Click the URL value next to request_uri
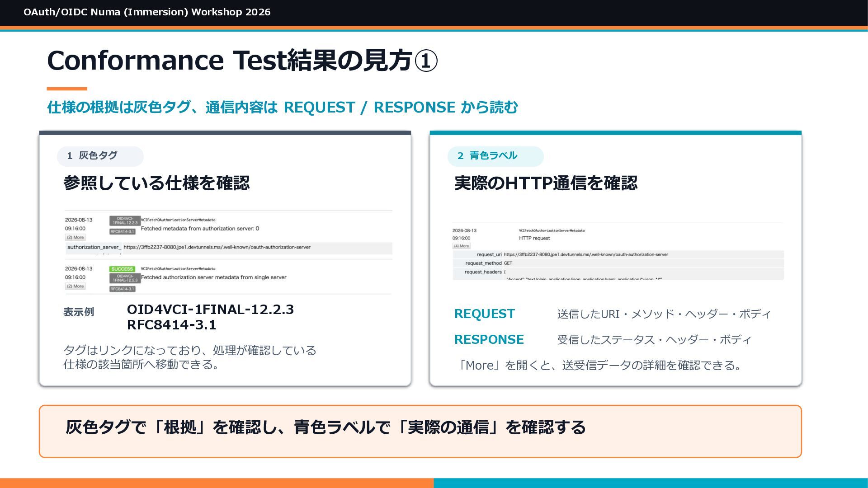Viewport: 868px width, 488px height. pos(586,255)
